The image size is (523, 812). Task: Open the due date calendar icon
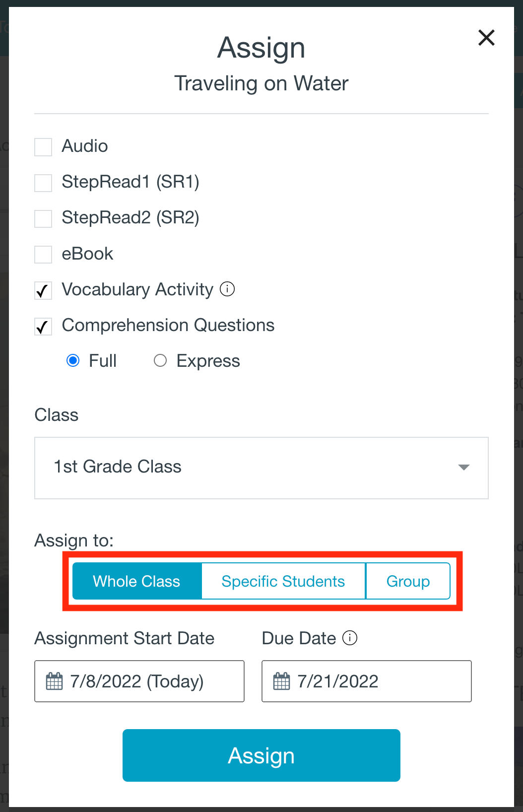(281, 681)
